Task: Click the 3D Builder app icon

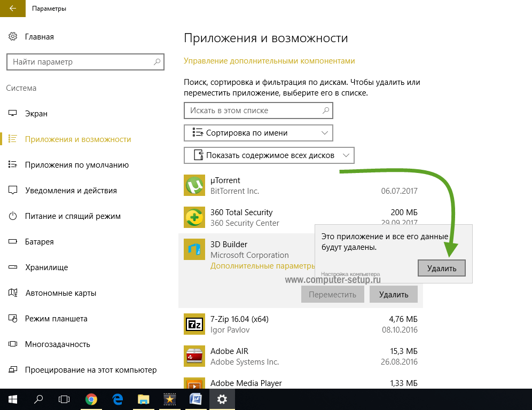Action: click(194, 249)
